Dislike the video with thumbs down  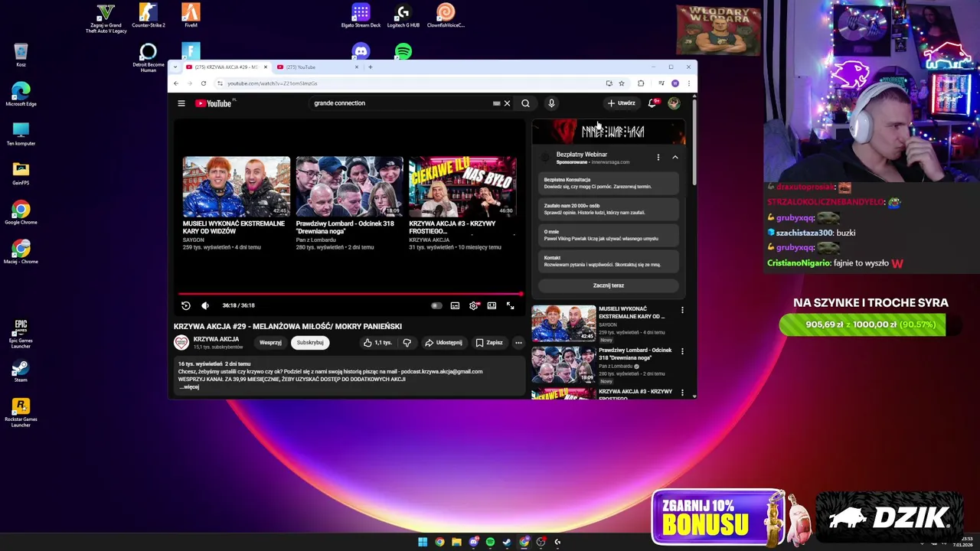(x=407, y=343)
